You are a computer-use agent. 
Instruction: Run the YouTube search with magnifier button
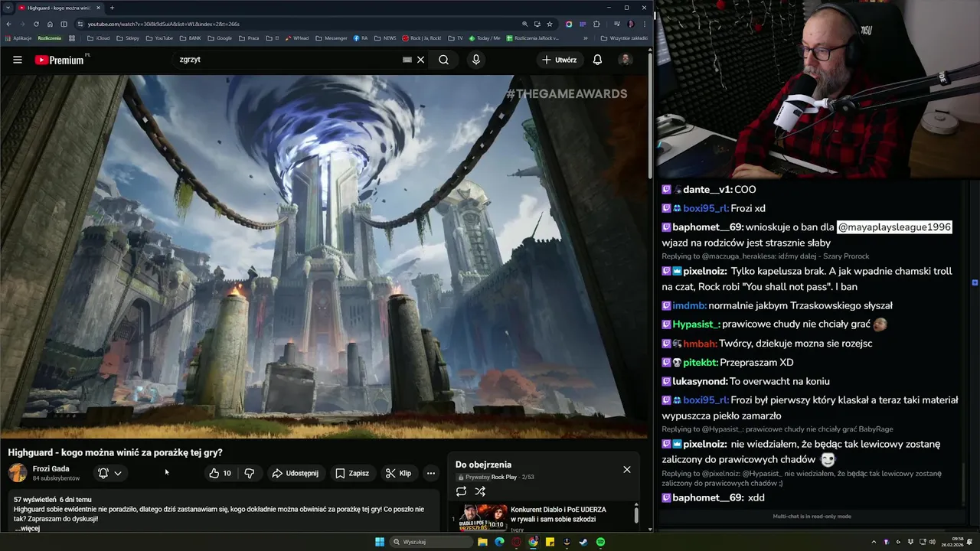(x=443, y=60)
